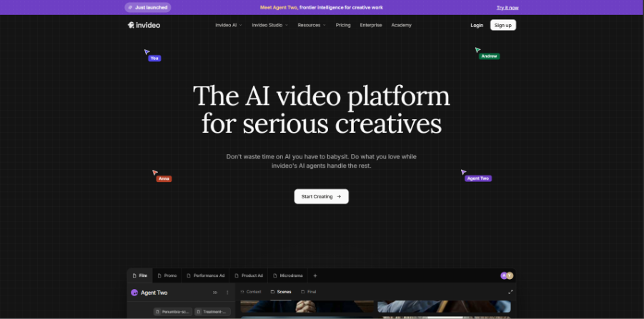
Task: Click the purple Agent Two cursor label
Action: click(478, 178)
